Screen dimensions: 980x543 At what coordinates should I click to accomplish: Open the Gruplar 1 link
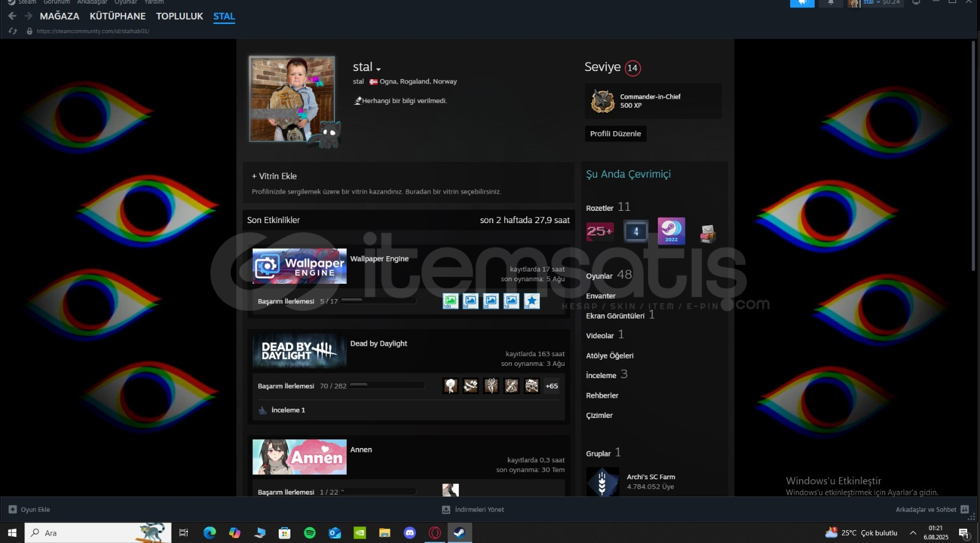tap(603, 453)
